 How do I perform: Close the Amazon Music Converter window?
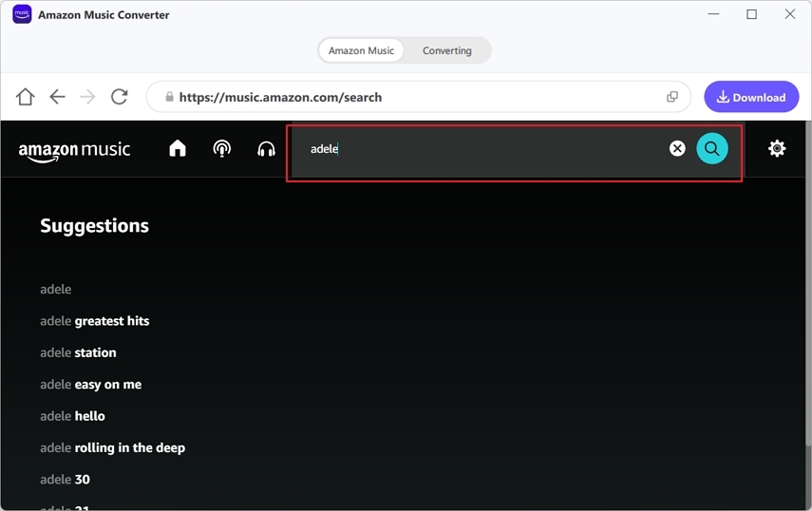point(790,14)
